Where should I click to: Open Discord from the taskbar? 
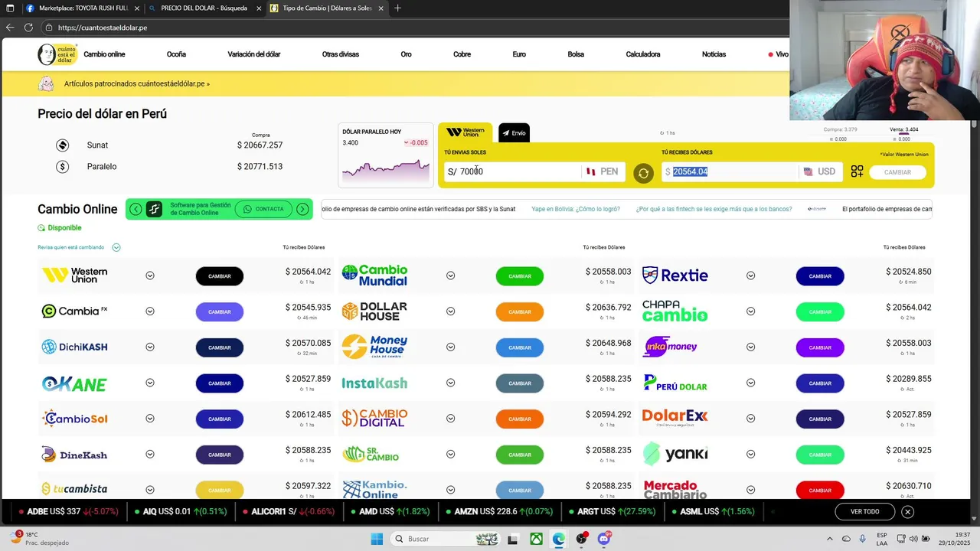click(604, 539)
